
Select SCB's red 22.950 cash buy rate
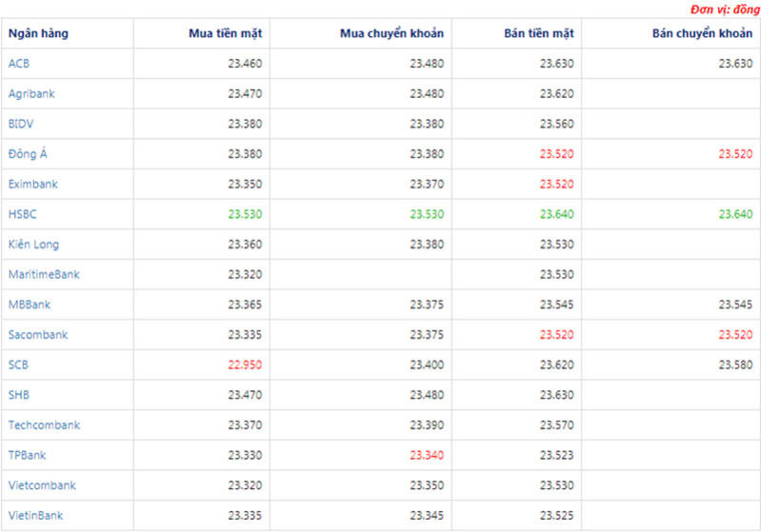click(x=245, y=365)
